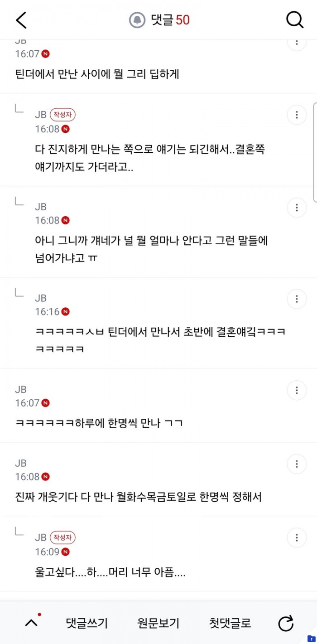Open the search magnifier icon
Image resolution: width=317 pixels, height=644 pixels.
(295, 20)
